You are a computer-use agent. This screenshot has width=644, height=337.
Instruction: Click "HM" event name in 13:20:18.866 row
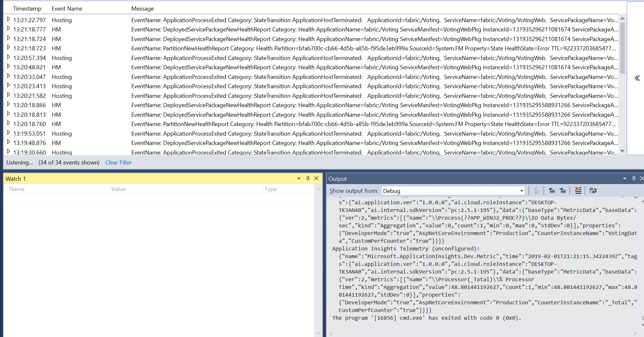tap(56, 105)
